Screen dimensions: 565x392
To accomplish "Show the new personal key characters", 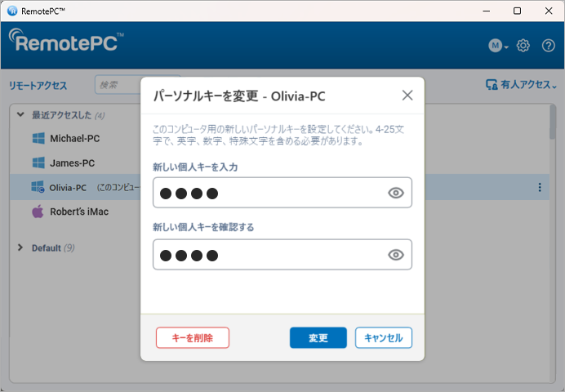I will pos(396,193).
